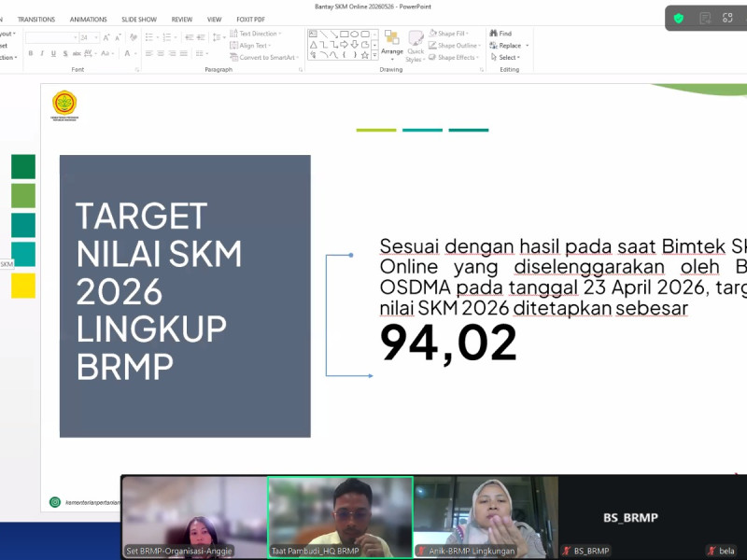Open the Arrange tool

point(392,45)
